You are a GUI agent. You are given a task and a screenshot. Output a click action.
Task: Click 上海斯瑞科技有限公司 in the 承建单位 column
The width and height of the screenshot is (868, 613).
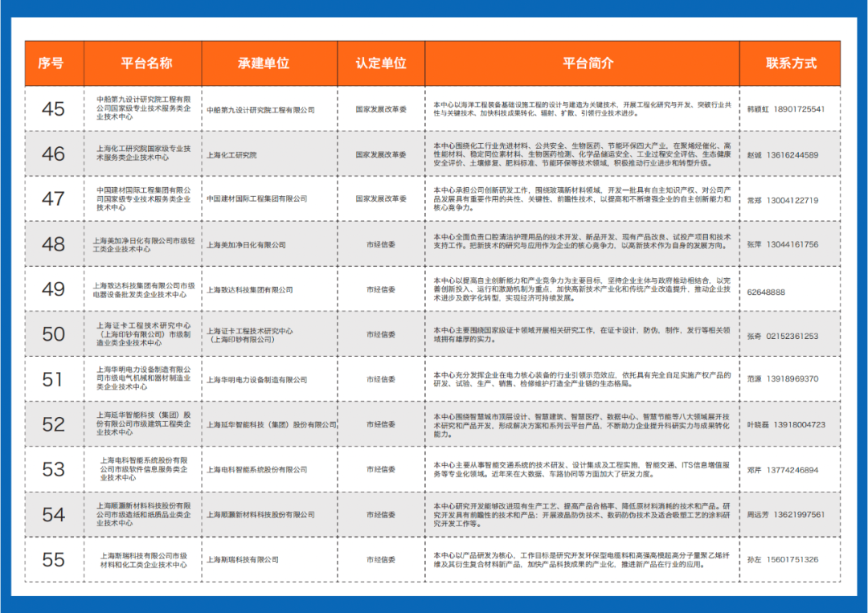click(243, 559)
